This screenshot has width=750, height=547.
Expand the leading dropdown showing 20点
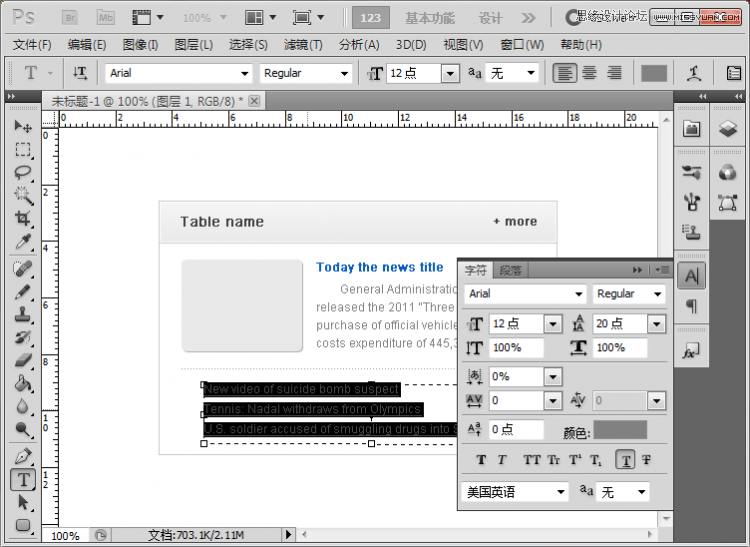point(656,324)
